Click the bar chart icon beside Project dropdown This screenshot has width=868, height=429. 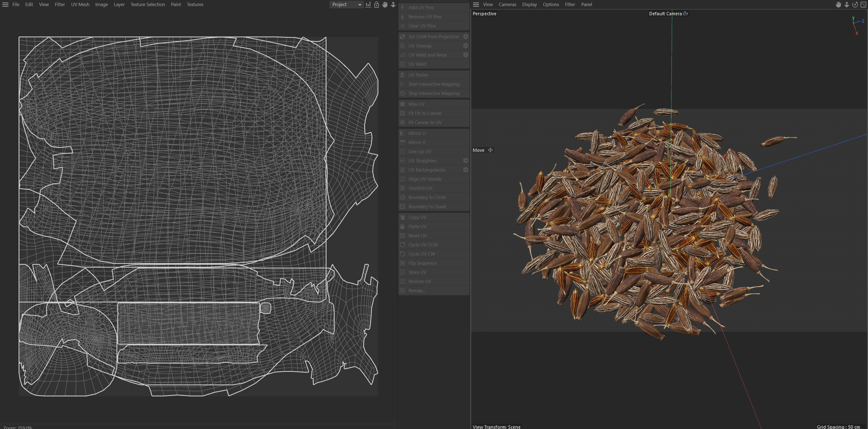368,4
